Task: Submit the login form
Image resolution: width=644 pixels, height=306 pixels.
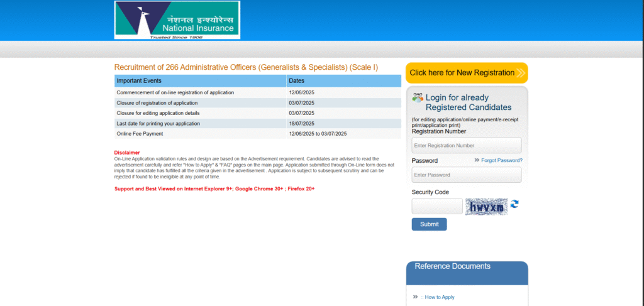Action: click(x=429, y=224)
